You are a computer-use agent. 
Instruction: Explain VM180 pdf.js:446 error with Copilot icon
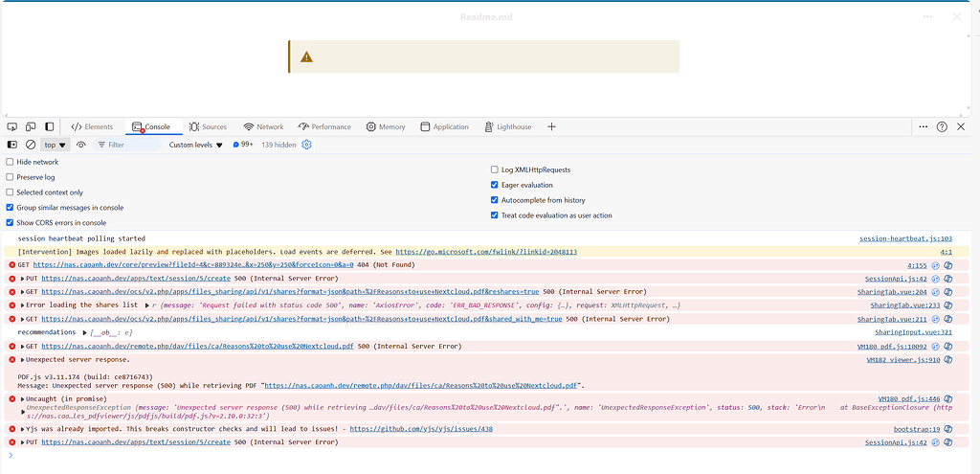[947, 399]
